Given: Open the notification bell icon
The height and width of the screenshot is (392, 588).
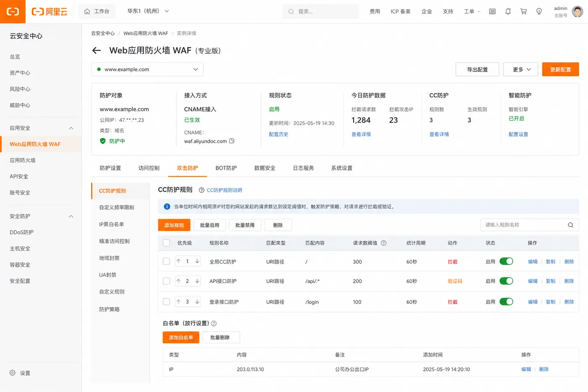Looking at the screenshot, I should (508, 11).
